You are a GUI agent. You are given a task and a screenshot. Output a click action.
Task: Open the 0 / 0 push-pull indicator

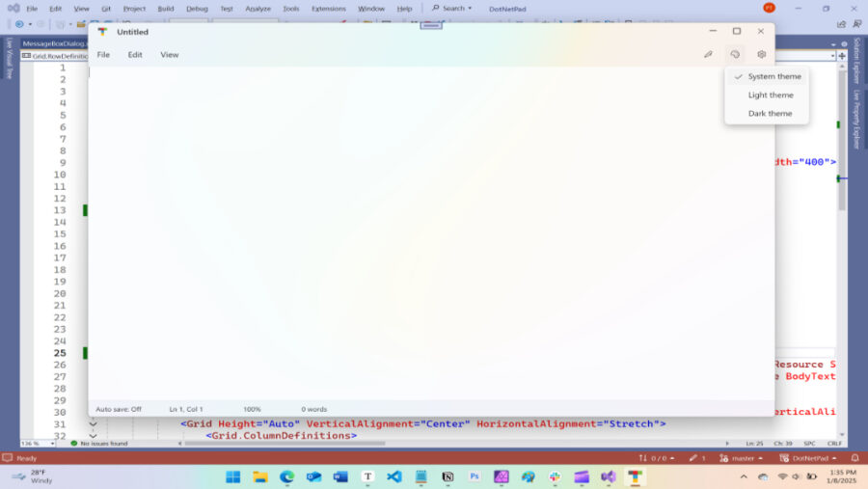[657, 458]
